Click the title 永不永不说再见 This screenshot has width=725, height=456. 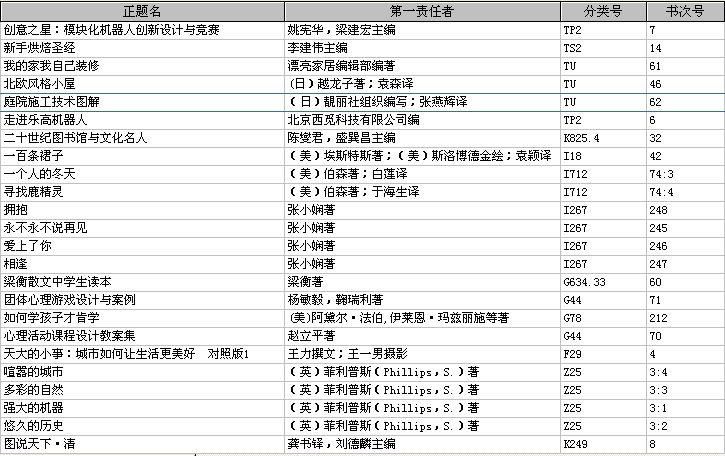tap(45, 228)
